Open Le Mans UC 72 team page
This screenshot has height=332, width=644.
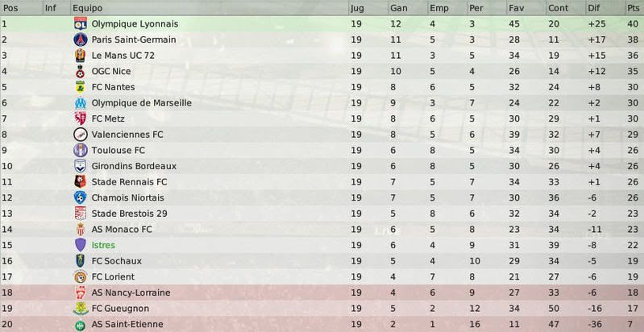(x=123, y=56)
